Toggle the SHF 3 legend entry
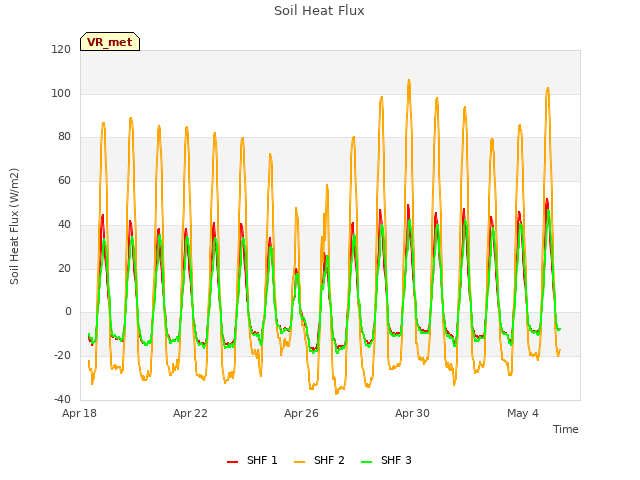The image size is (640, 480). (x=386, y=460)
